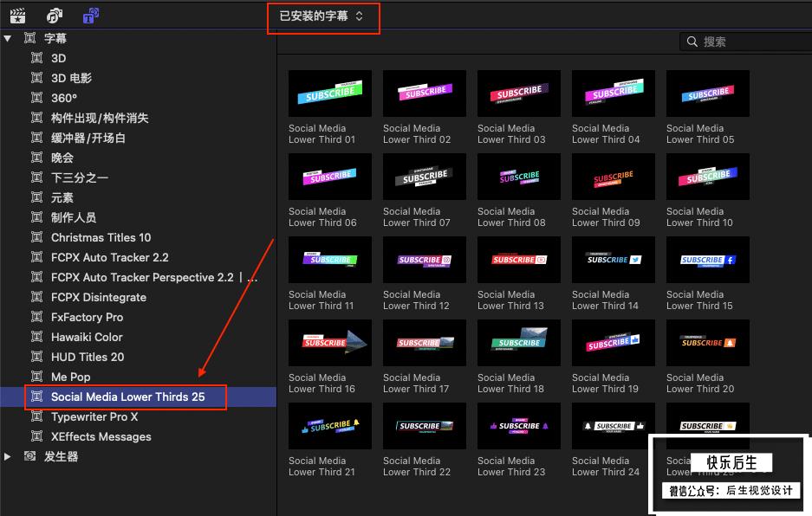
Task: Click the 字幕 category folder icon
Action: pos(30,38)
